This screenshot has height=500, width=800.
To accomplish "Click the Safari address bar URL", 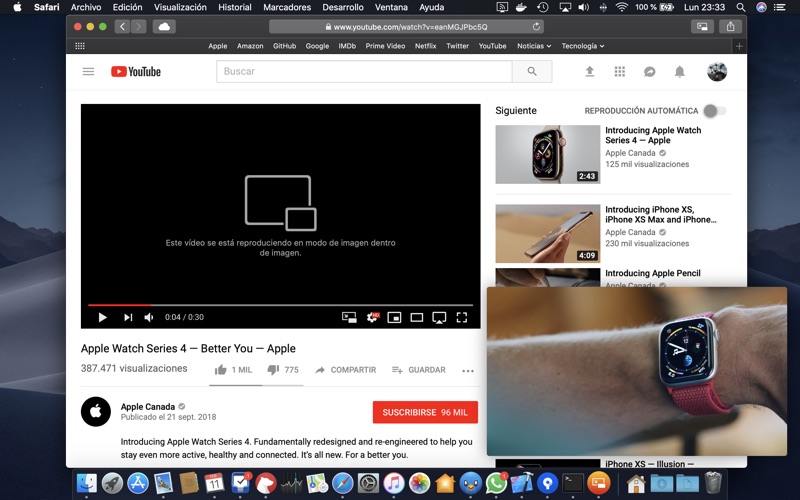I will point(406,27).
